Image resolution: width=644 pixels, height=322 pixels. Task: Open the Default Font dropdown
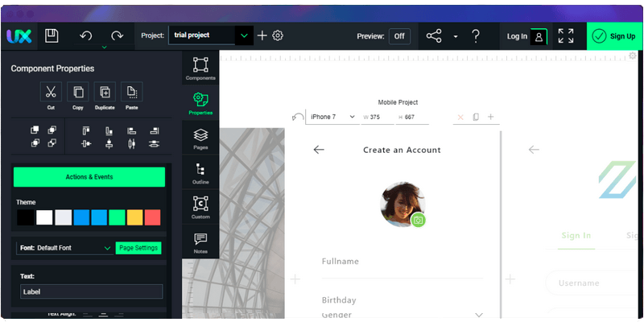click(x=65, y=248)
